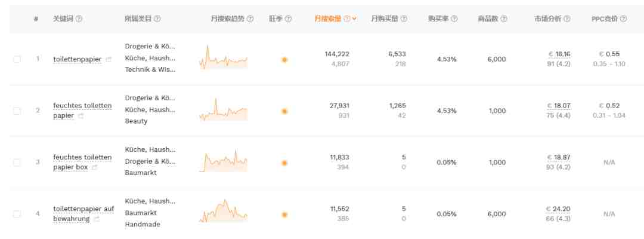Click the 月购买量 column header
The image size is (644, 239).
(x=385, y=19)
